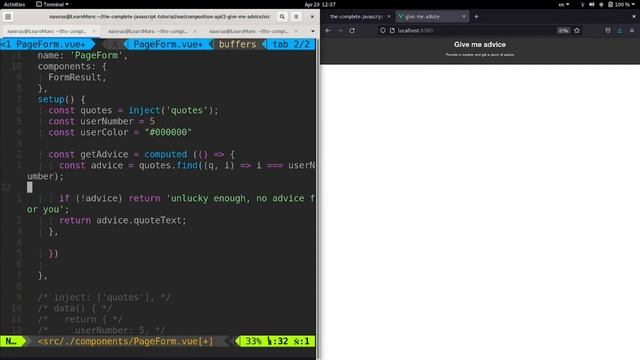The width and height of the screenshot is (640, 360).
Task: Open the battery 100% system menu
Action: coord(621,4)
